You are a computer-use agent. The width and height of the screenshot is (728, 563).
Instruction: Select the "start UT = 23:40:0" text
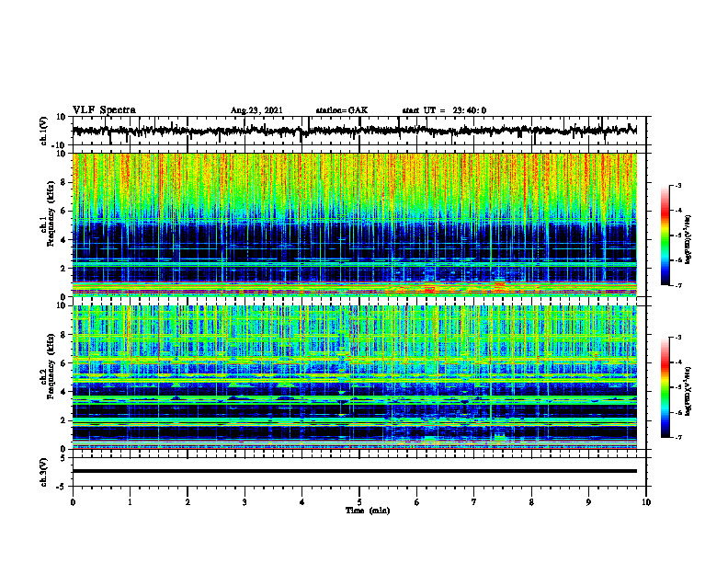[x=444, y=110]
